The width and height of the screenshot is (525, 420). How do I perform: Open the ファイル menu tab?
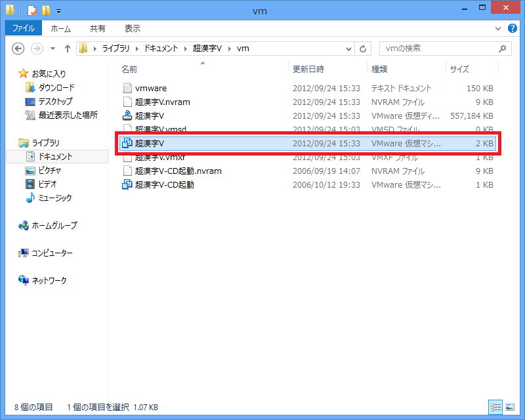pos(24,29)
